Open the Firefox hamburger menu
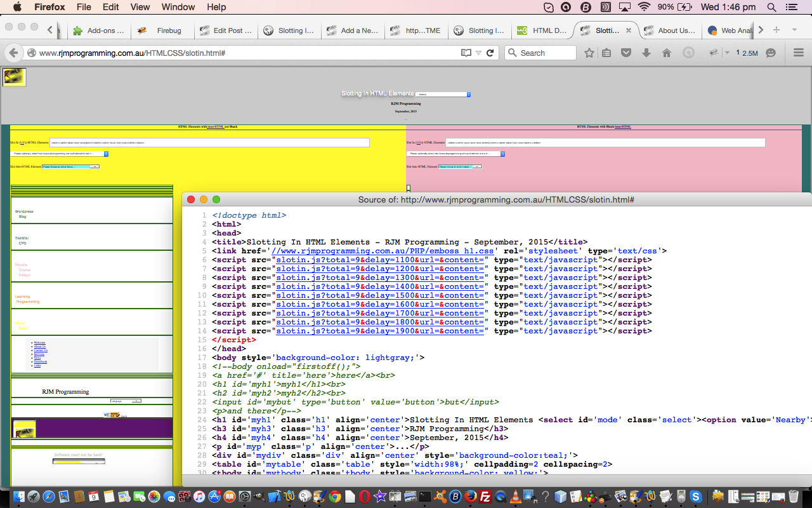Viewport: 812px width, 508px height. pos(799,53)
